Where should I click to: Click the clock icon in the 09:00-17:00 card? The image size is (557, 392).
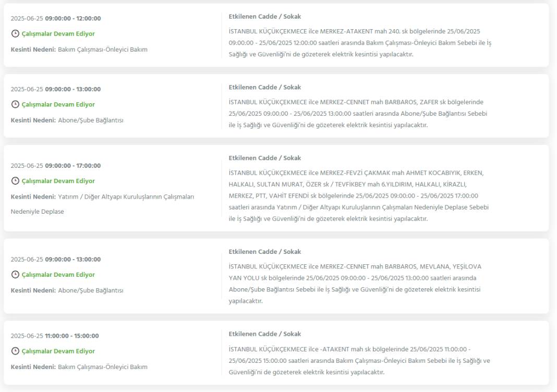pos(15,181)
